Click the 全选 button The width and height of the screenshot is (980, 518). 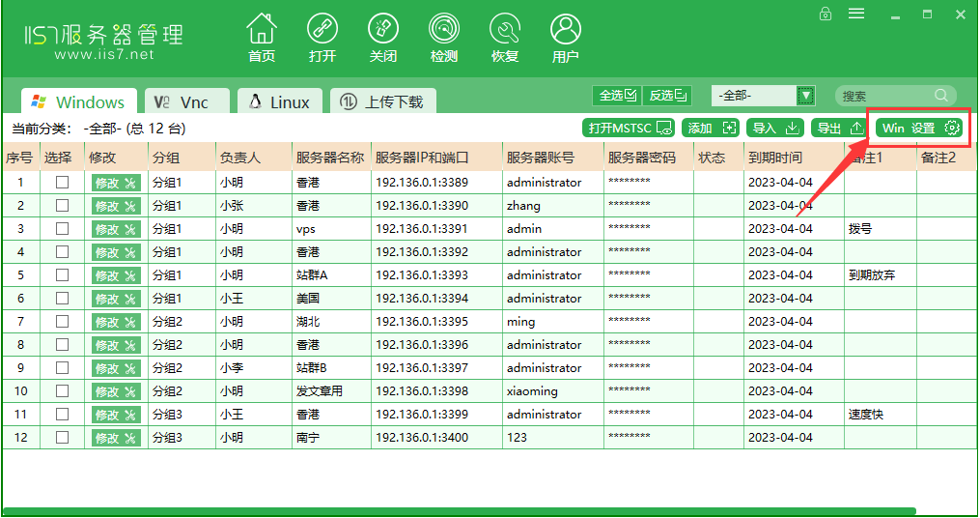pos(616,95)
